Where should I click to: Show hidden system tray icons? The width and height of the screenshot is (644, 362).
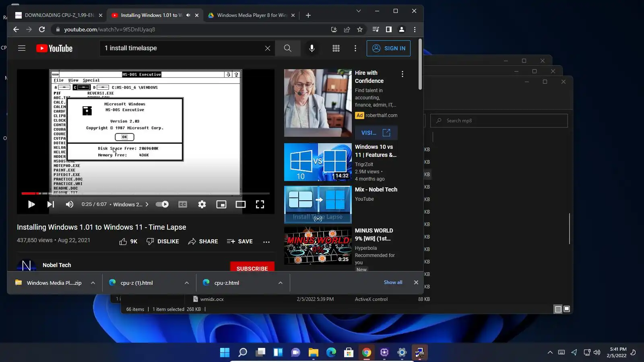coord(550,352)
